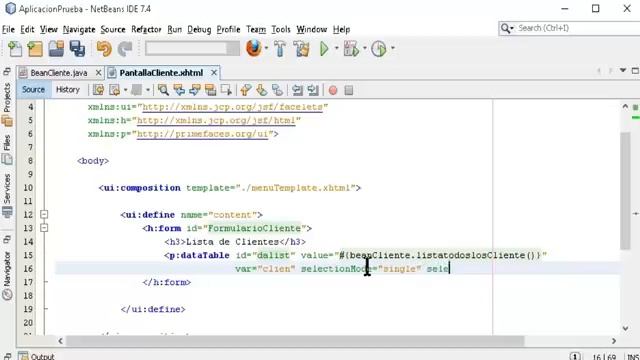The height and width of the screenshot is (360, 640).
Task: Toggle bookmark on current line
Action: point(278,90)
